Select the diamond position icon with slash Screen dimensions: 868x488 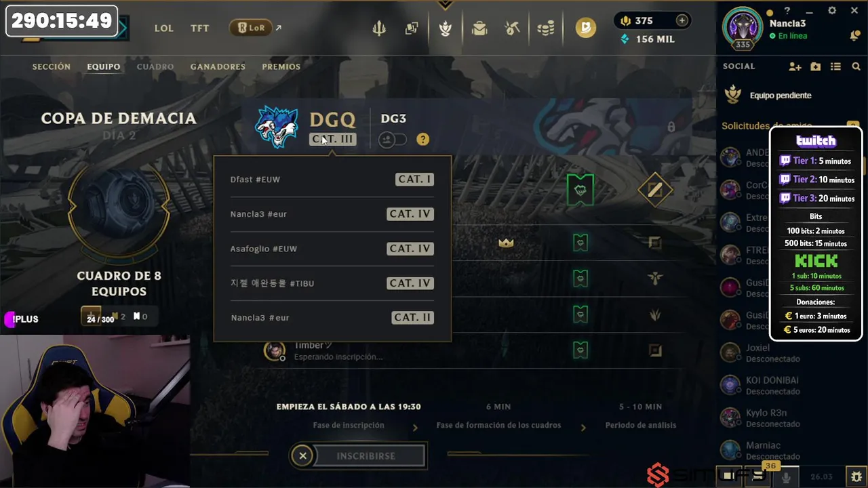[654, 190]
